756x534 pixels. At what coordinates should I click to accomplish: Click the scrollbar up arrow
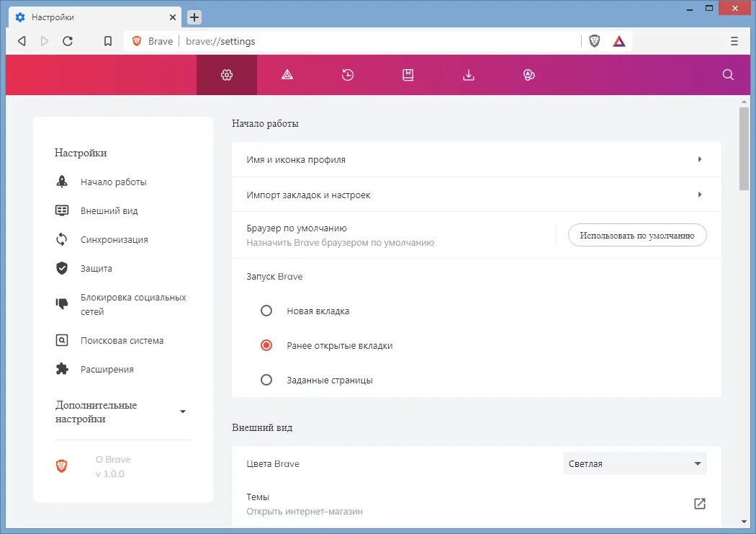click(744, 102)
